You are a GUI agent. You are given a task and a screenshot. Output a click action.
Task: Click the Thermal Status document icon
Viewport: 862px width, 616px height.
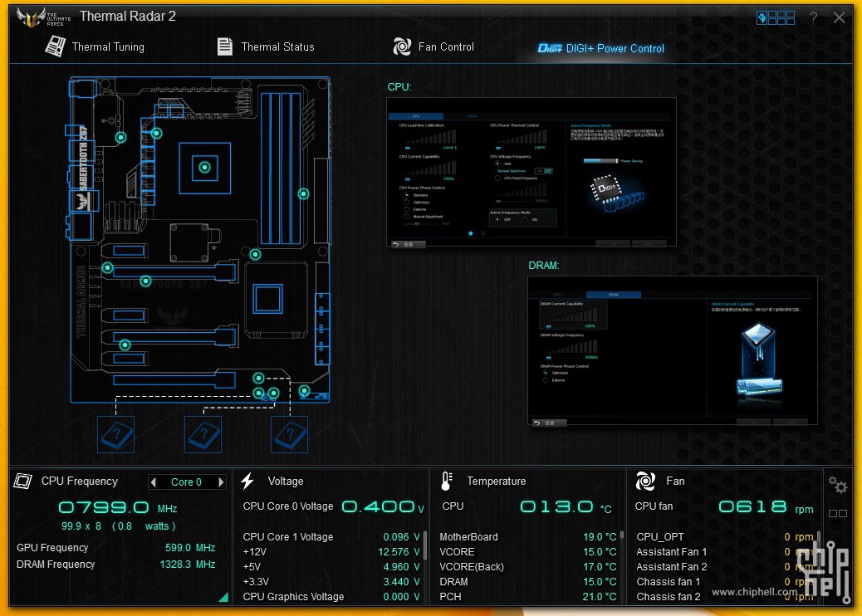point(225,46)
